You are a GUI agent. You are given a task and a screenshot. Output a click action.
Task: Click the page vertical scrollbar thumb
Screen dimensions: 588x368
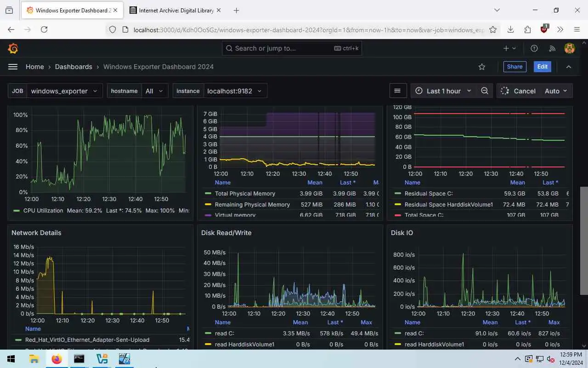tap(584, 241)
